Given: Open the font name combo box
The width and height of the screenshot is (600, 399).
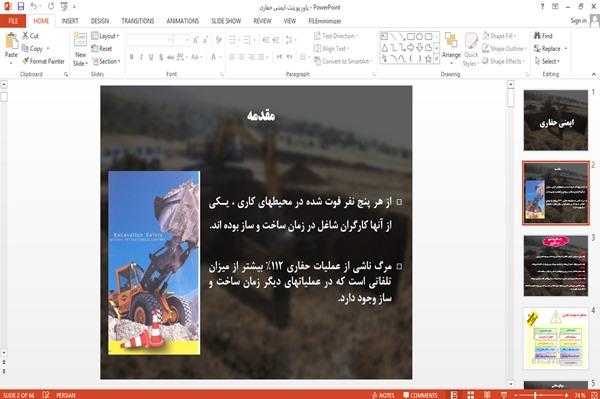Looking at the screenshot, I should pos(150,40).
